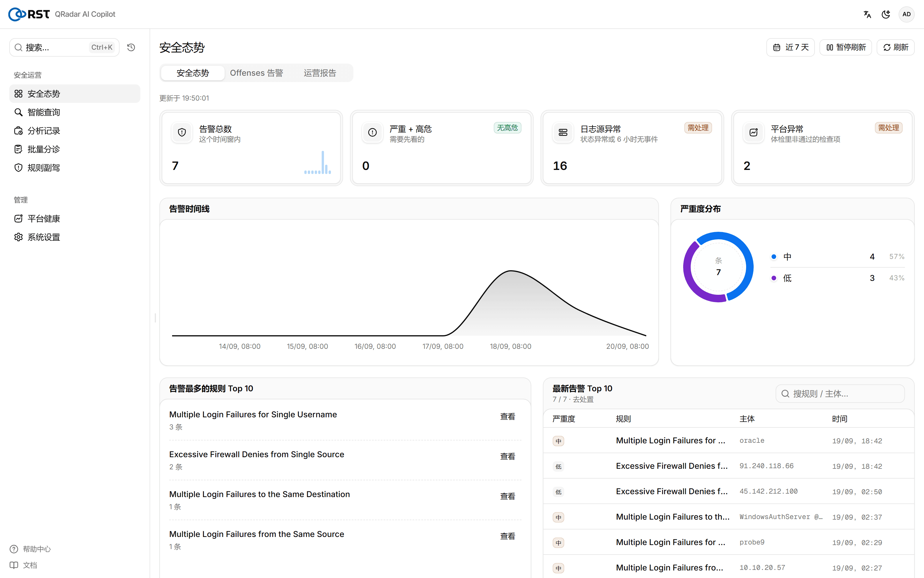This screenshot has width=924, height=578.
Task: Click the 告警总数 mini bar sparkline
Action: coord(317,162)
